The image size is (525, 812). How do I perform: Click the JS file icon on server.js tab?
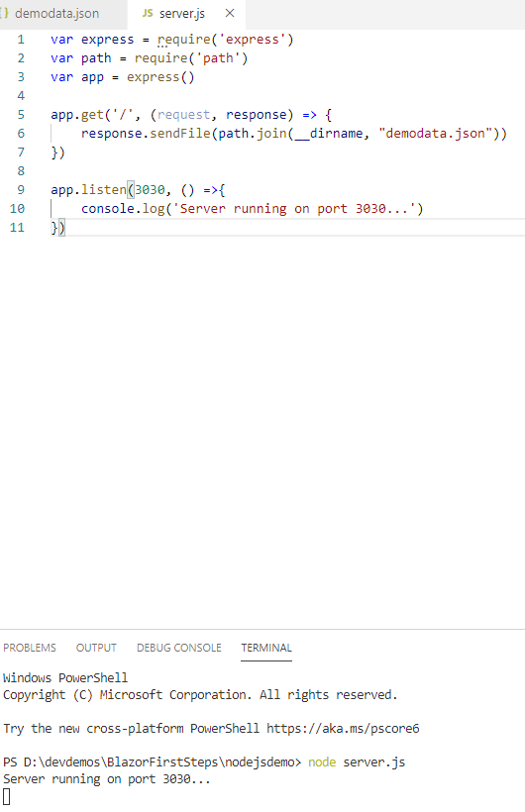148,13
